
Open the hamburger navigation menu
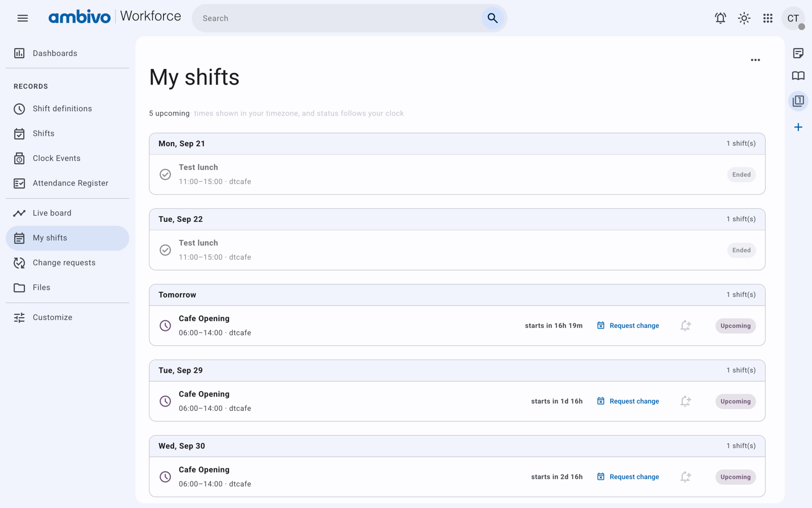(23, 18)
